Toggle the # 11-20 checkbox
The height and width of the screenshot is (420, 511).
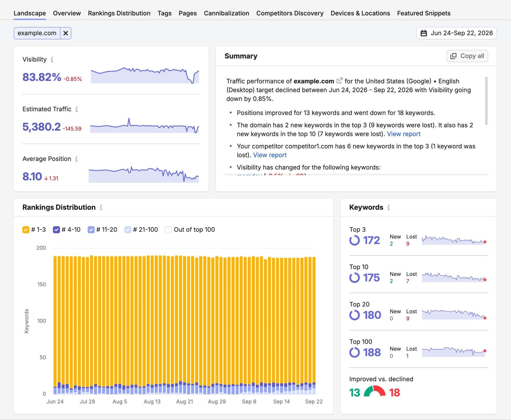(91, 230)
